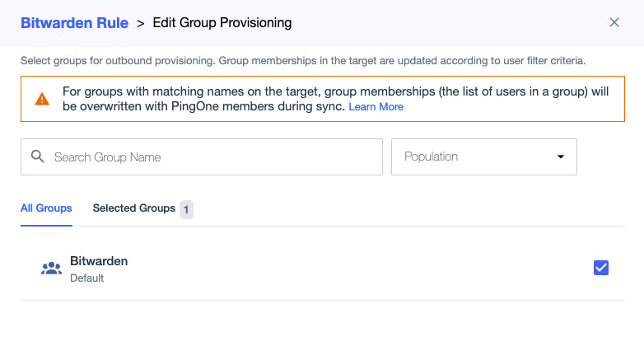Click the Selected Groups count badge
Screen dimensions: 644x341
coord(186,209)
